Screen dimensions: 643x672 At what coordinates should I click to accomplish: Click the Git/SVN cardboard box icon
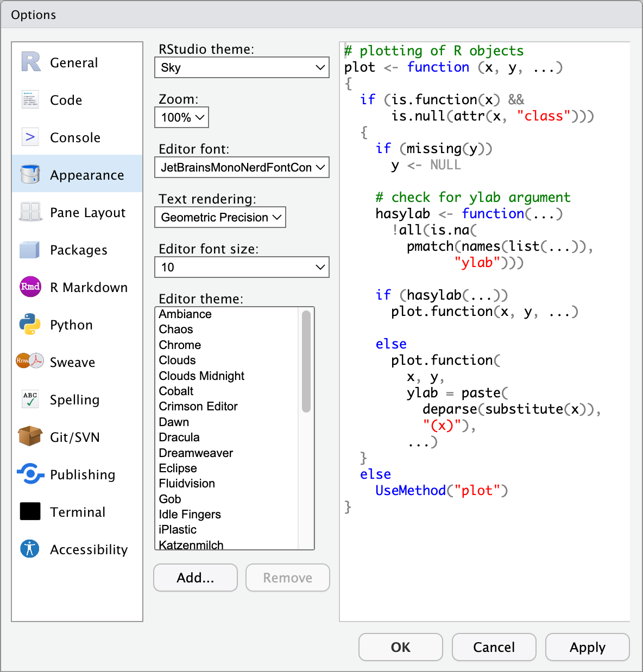tap(30, 436)
